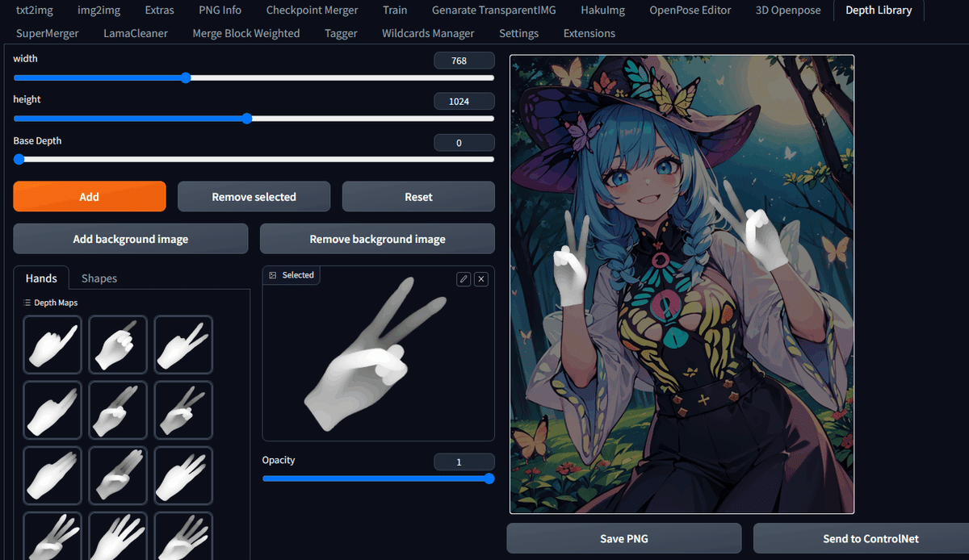
Task: Click Send to ControlNet button
Action: pos(861,538)
